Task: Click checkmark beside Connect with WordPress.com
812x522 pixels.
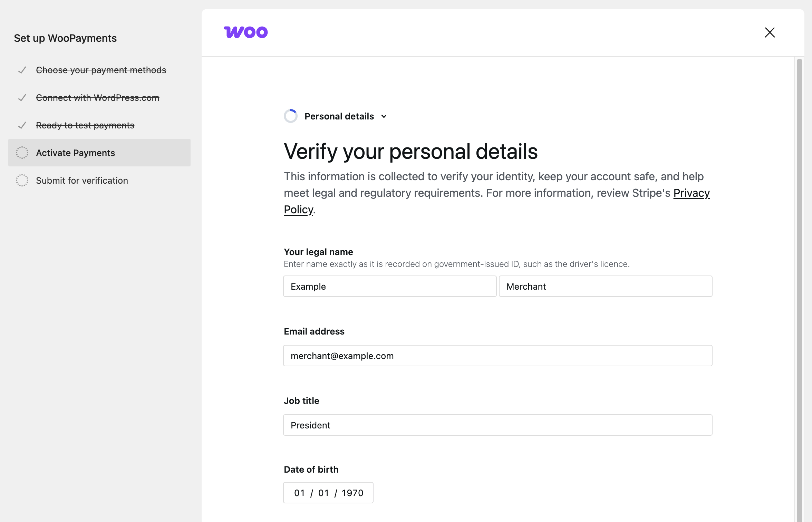Action: click(x=22, y=98)
